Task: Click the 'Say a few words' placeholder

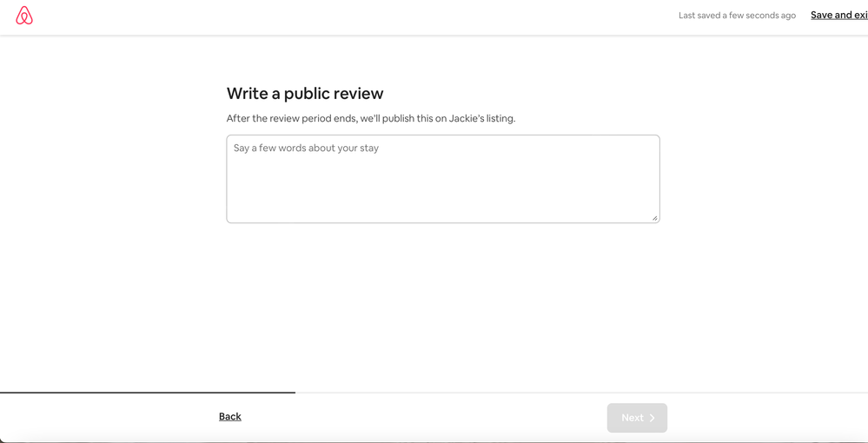Action: 306,149
